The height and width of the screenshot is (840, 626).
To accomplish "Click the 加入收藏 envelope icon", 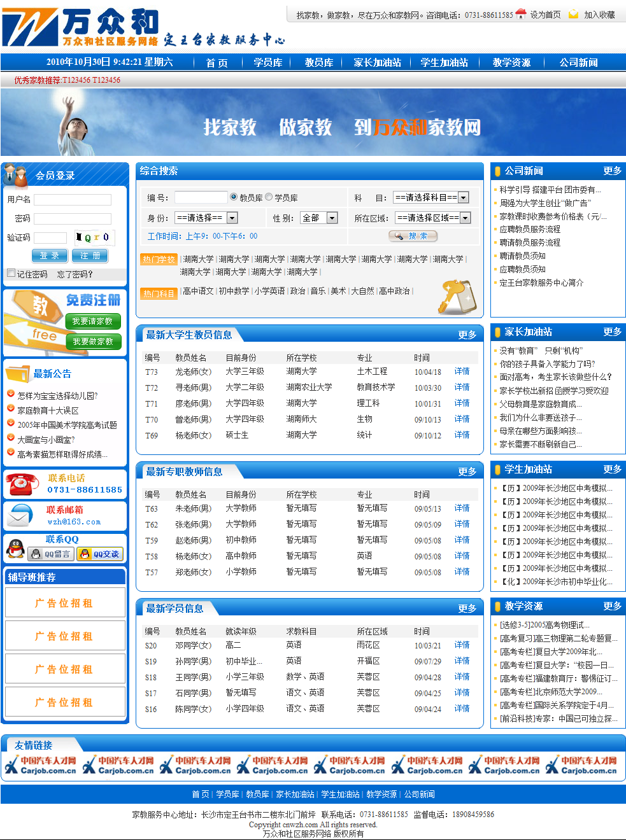I will [x=574, y=14].
